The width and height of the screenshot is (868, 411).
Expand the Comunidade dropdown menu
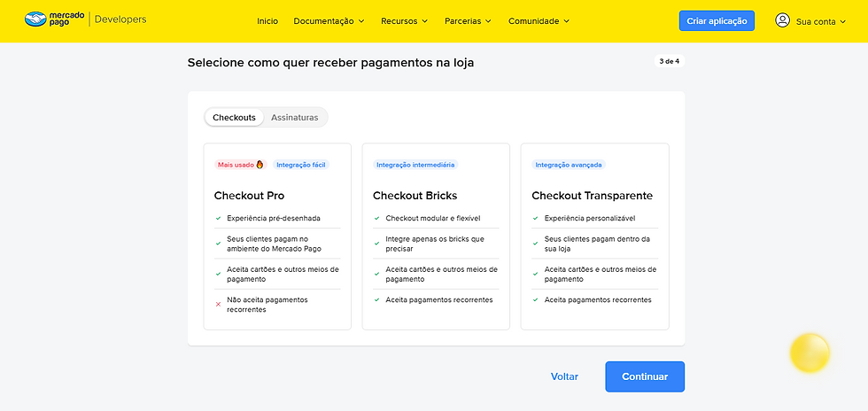(539, 21)
